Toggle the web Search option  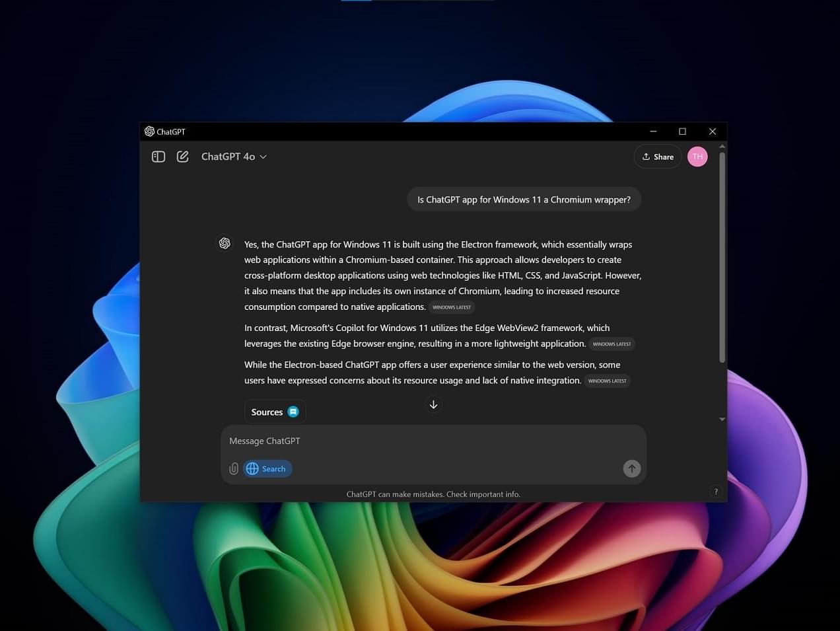267,468
